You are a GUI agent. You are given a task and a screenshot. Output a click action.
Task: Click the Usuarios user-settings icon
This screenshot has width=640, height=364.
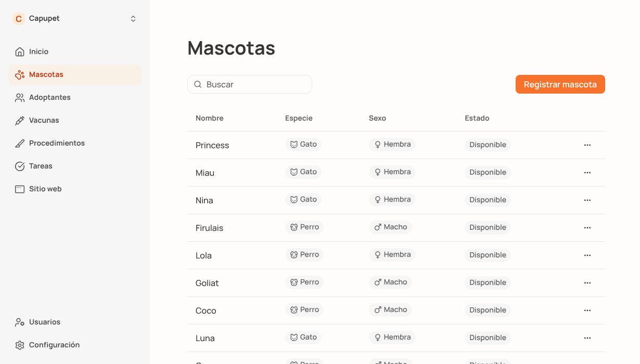coord(20,322)
